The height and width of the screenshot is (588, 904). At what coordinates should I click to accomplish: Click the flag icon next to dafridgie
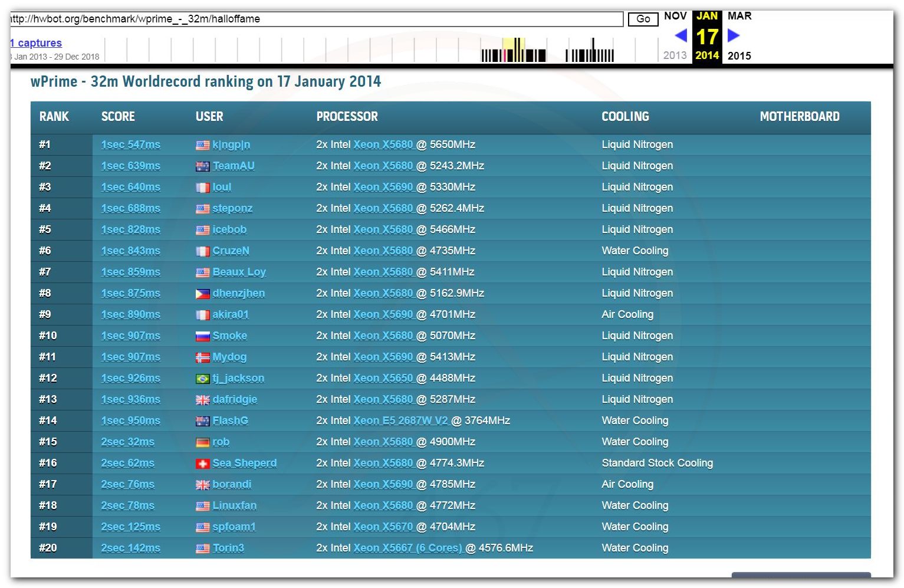coord(202,400)
